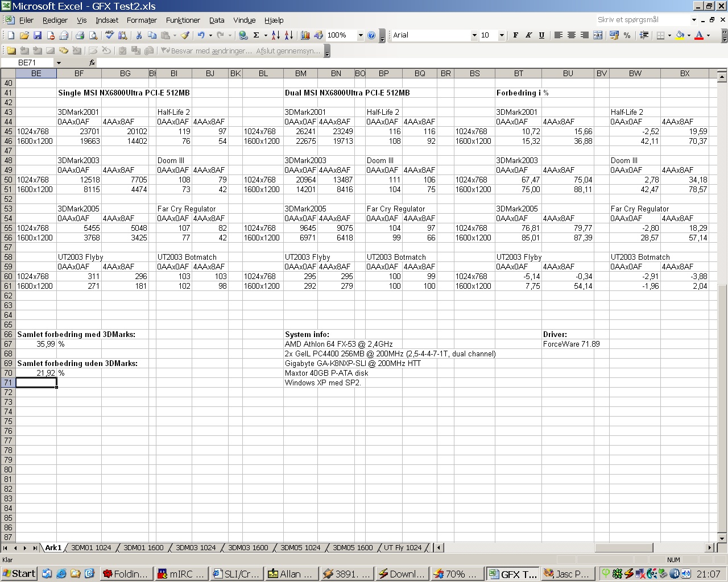
Task: Open the font color dropdown arrow
Action: point(708,35)
